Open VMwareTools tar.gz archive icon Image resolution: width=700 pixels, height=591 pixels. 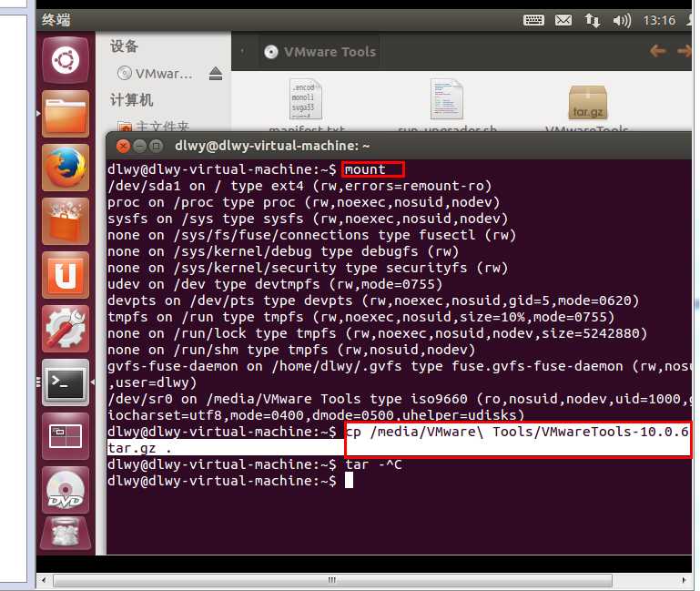pyautogui.click(x=587, y=102)
